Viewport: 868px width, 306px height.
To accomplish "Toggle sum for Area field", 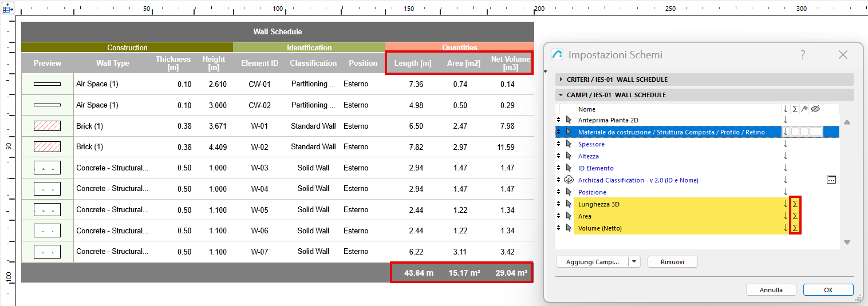I will [x=795, y=216].
